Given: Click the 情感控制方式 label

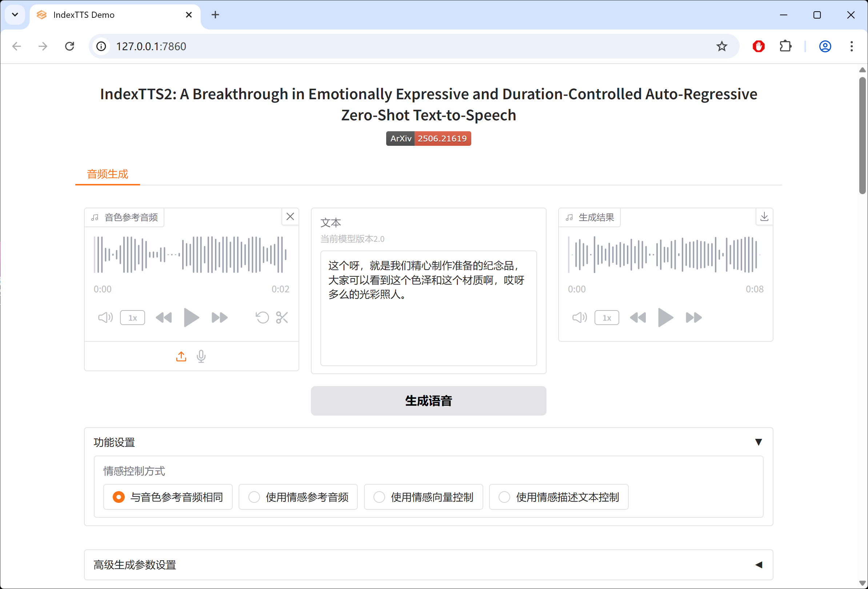Looking at the screenshot, I should click(x=134, y=471).
